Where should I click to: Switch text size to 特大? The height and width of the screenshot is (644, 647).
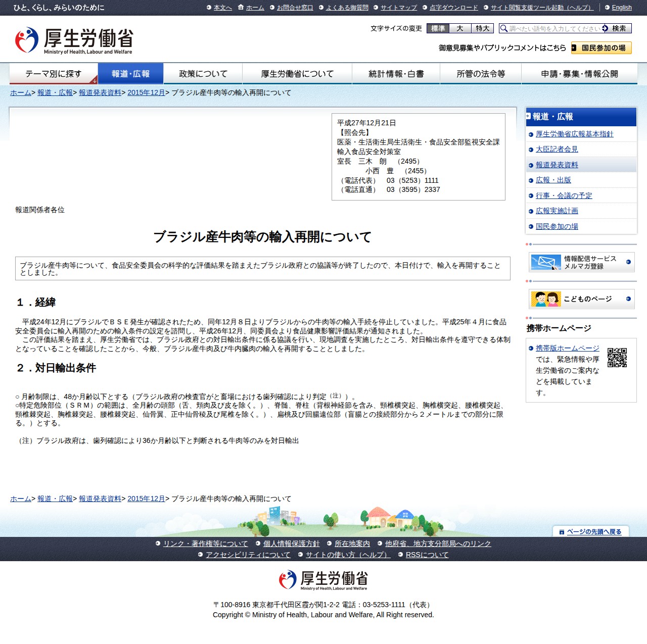[483, 28]
